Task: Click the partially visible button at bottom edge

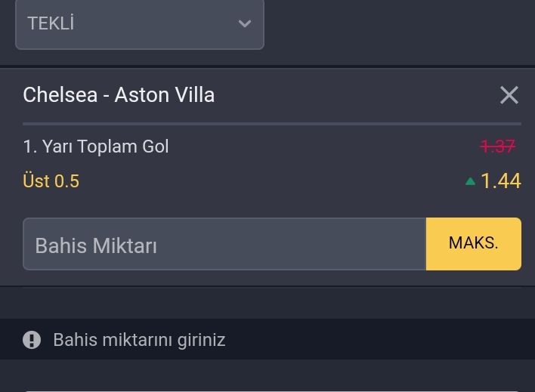Action: (x=272, y=391)
